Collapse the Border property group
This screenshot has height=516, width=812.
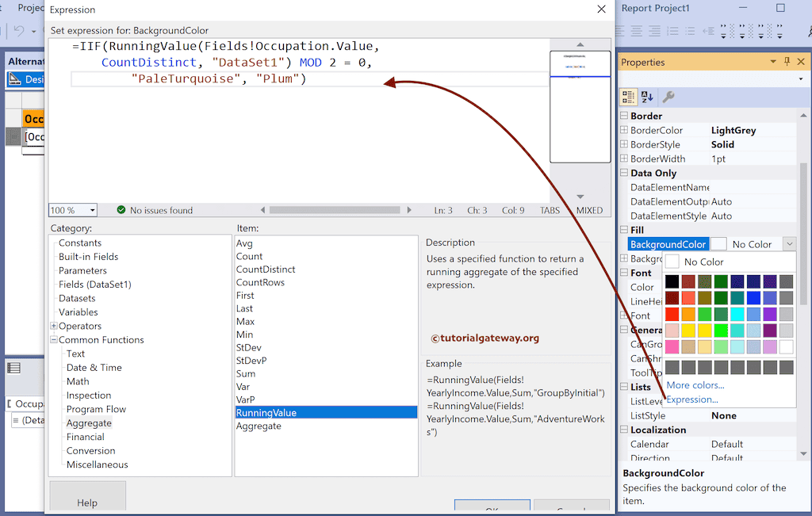pos(624,117)
